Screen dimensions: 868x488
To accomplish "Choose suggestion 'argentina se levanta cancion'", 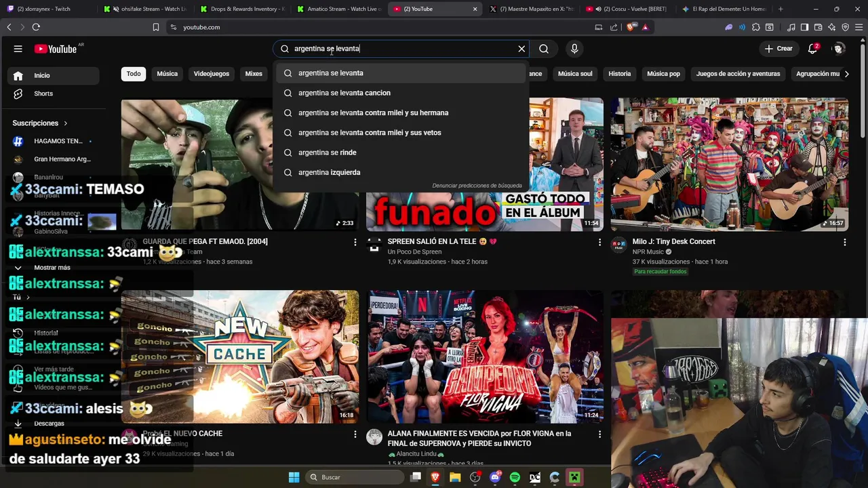I will pos(401,93).
